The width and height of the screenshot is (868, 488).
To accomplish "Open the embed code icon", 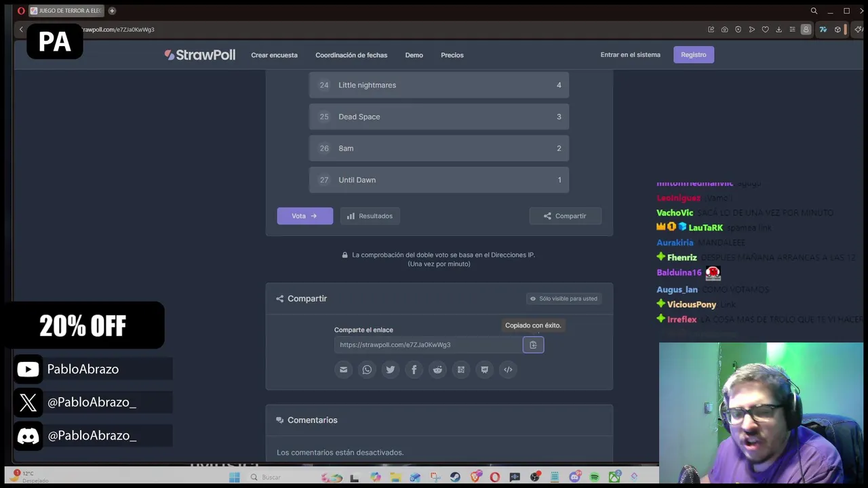I will [508, 369].
